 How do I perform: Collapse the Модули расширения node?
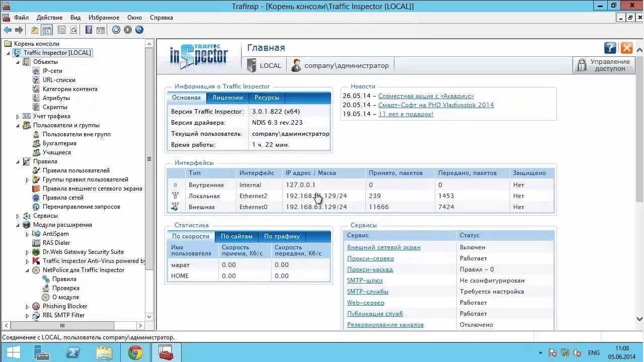click(18, 225)
